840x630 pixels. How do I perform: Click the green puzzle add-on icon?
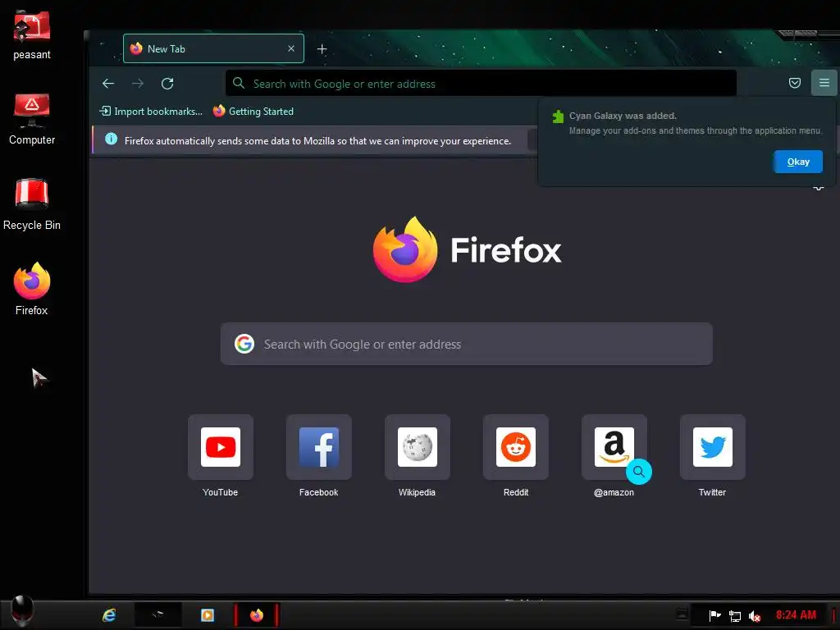point(558,116)
